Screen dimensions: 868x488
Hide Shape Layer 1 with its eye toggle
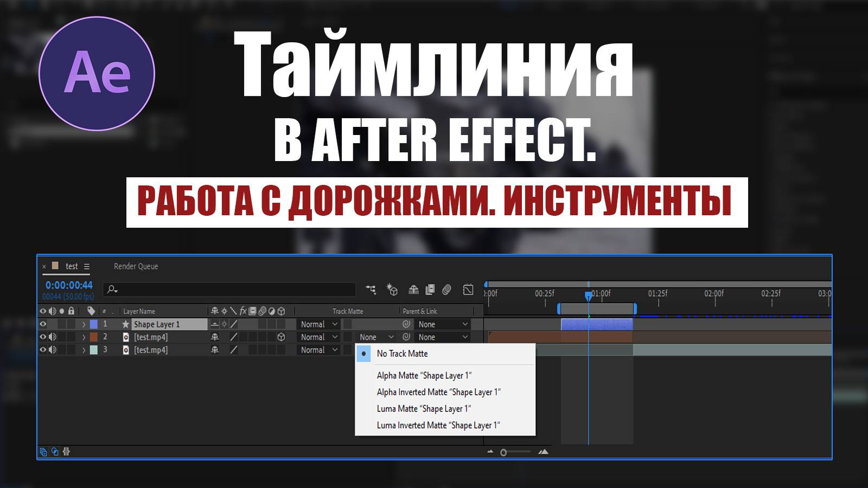coord(43,324)
